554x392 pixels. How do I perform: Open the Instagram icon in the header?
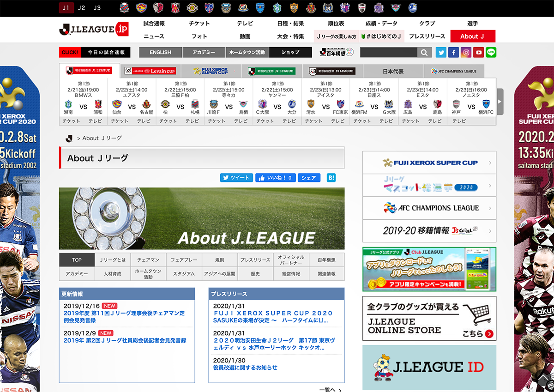pos(466,52)
